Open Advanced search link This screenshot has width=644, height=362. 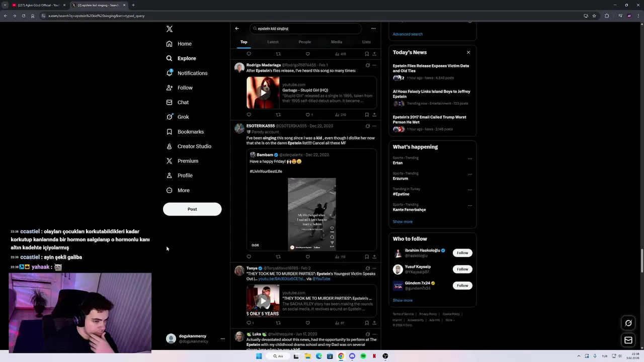pyautogui.click(x=408, y=34)
